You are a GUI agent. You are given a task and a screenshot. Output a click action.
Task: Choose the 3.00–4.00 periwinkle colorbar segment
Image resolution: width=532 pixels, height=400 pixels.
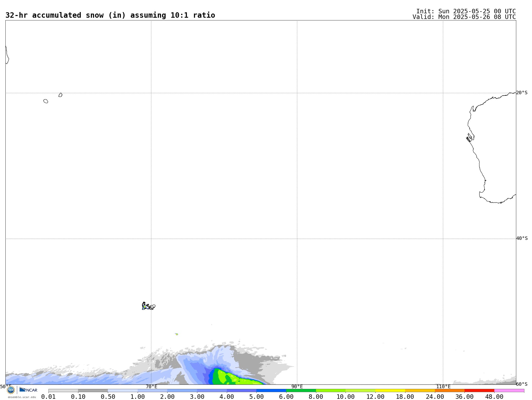point(212,391)
